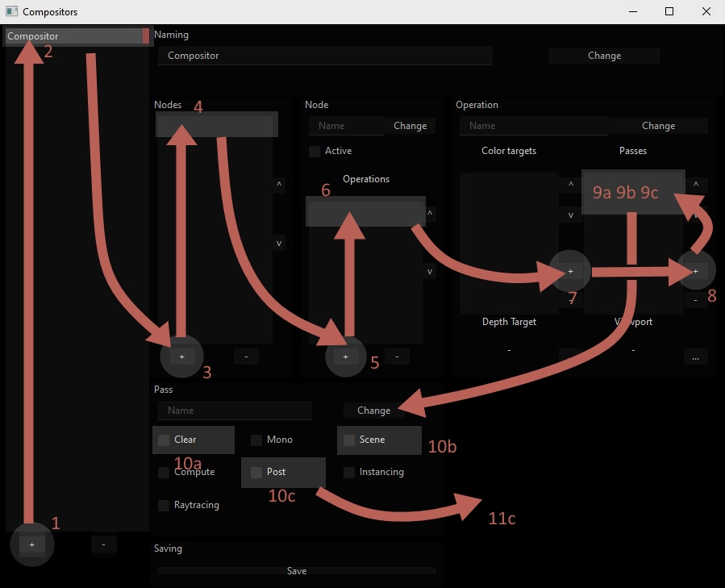Move the color target down with the v button

point(571,215)
